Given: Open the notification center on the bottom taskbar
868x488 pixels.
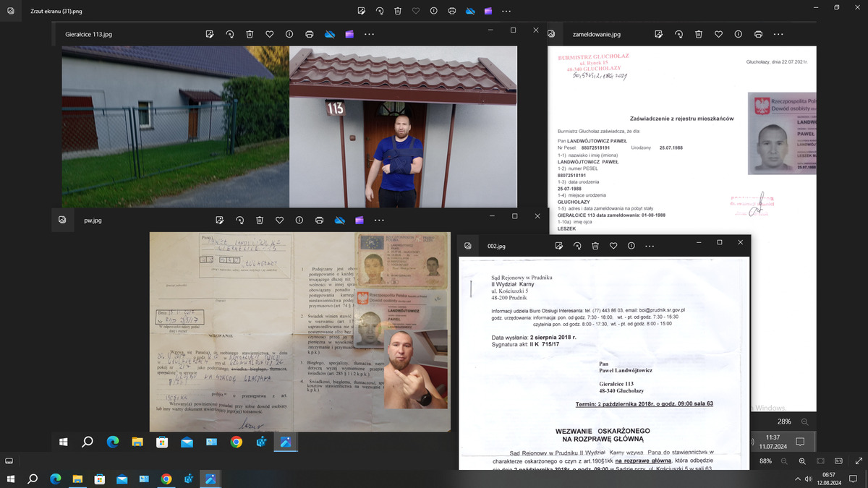Looking at the screenshot, I should (855, 479).
